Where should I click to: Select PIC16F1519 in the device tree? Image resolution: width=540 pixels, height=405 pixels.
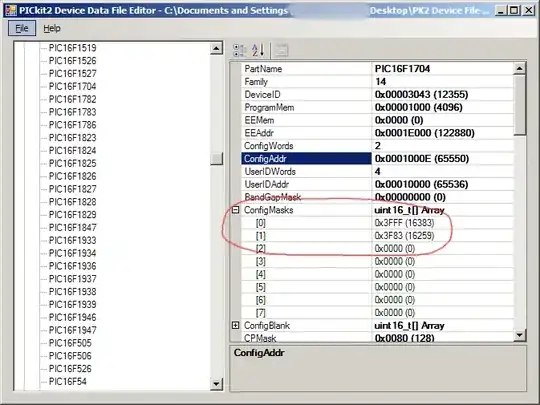coord(72,48)
